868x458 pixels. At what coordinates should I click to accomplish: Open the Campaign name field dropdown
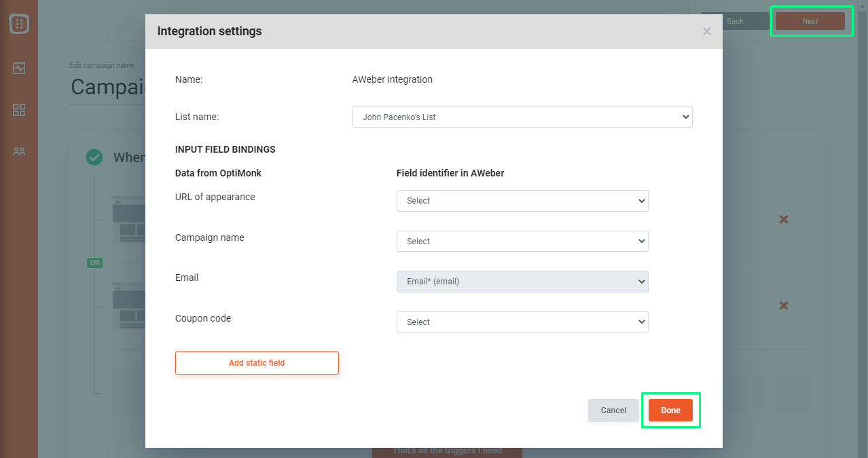tap(522, 242)
